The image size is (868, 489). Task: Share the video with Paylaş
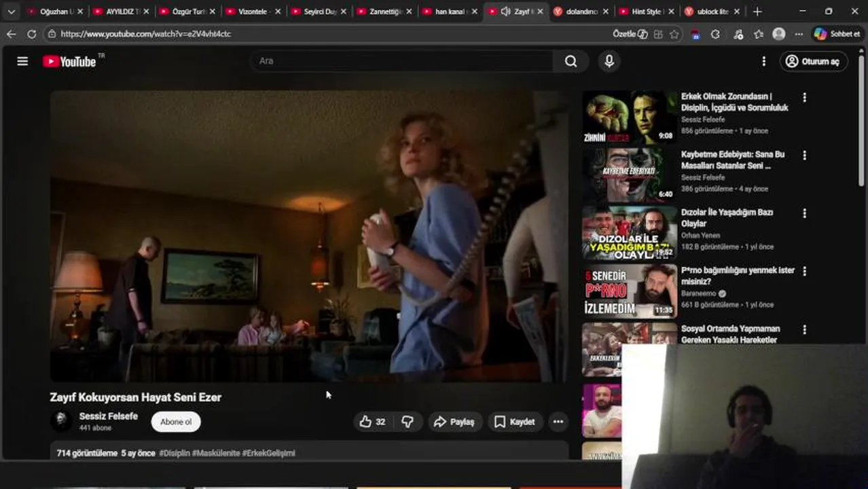click(x=454, y=422)
